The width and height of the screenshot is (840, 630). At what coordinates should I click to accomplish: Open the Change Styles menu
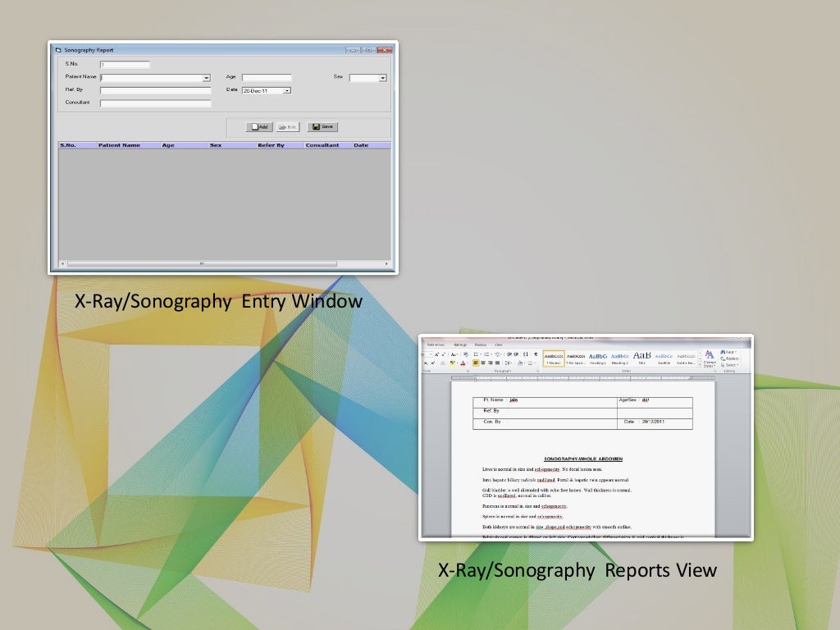[710, 359]
